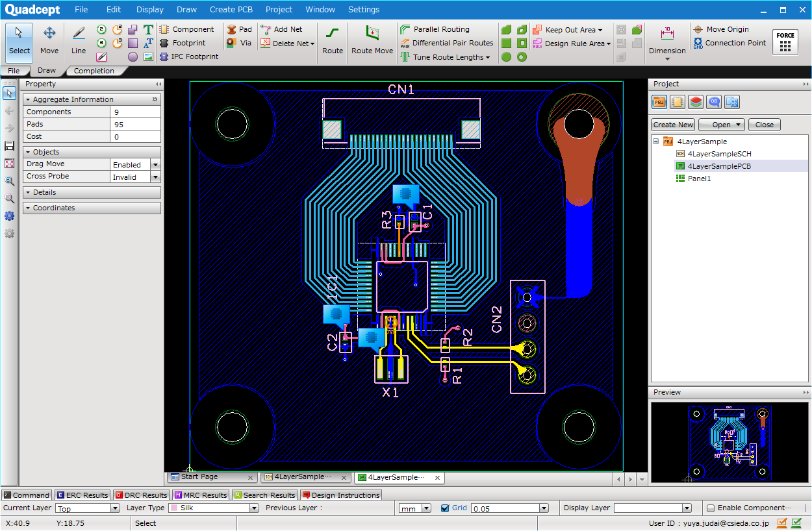Switch to the DRC Results tab
The height and width of the screenshot is (531, 812).
pos(140,495)
